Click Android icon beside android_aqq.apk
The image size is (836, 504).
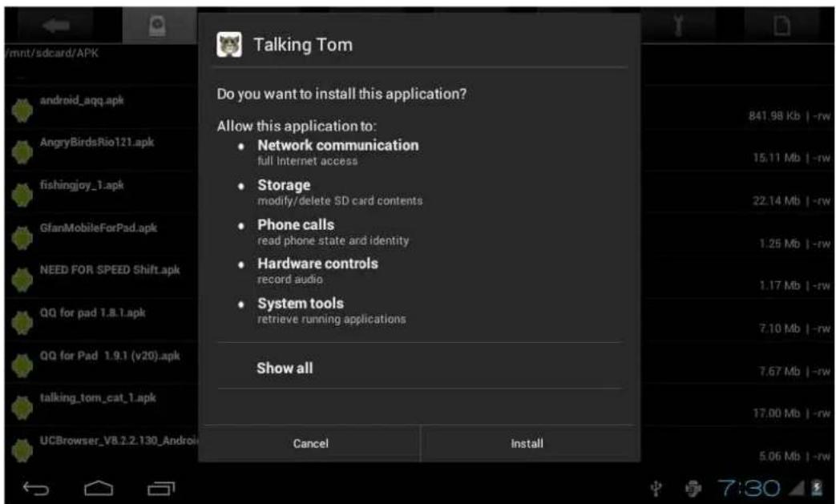coord(22,110)
